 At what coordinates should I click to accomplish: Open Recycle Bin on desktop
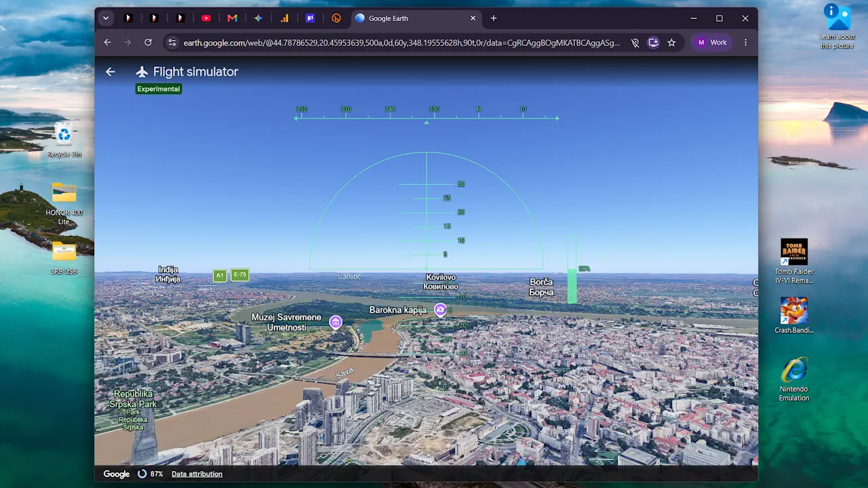64,140
